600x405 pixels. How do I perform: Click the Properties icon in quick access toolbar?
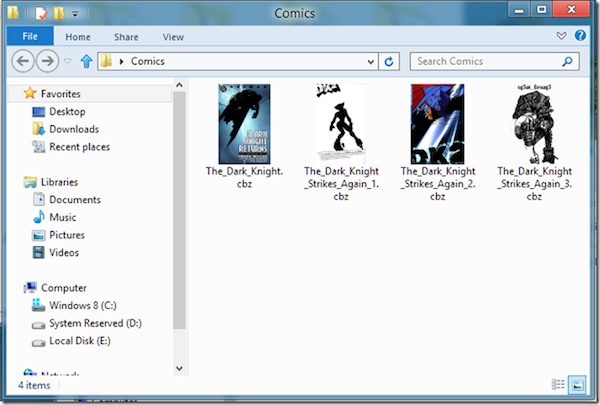pyautogui.click(x=41, y=13)
